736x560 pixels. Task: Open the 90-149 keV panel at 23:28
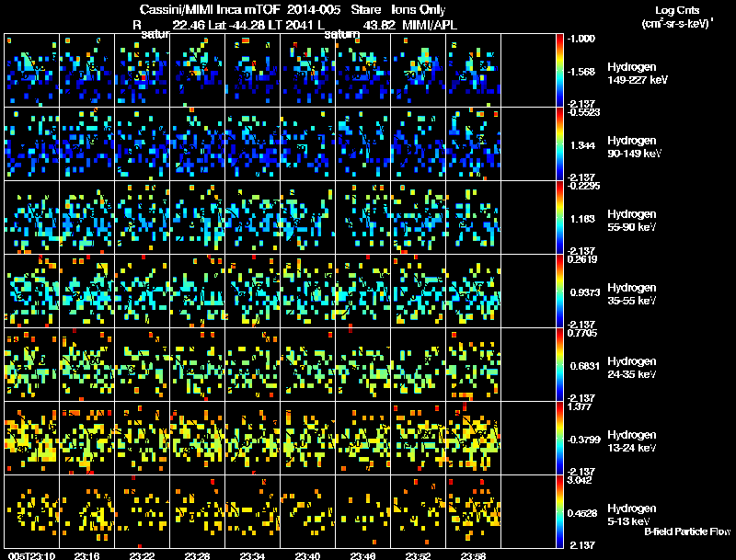coord(198,144)
